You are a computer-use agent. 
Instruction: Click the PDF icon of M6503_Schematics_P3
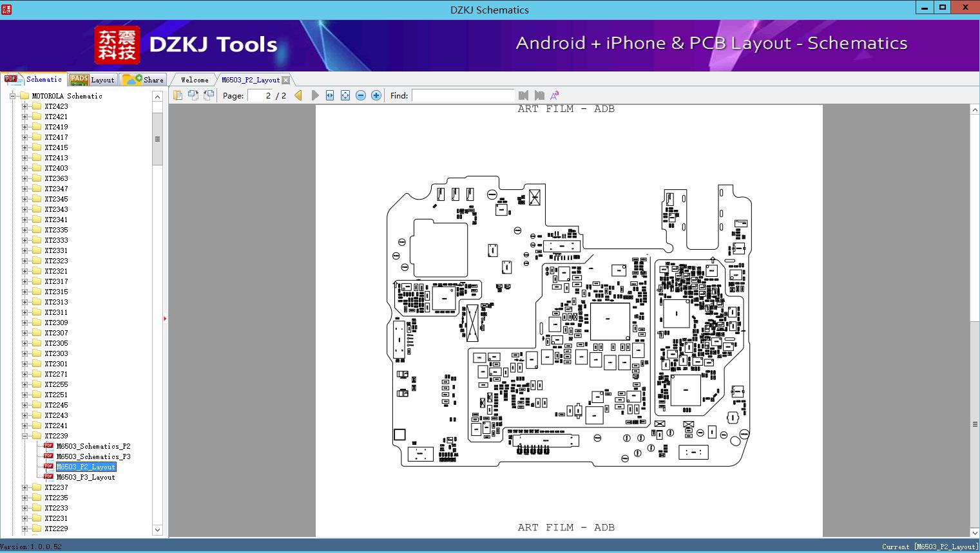48,456
